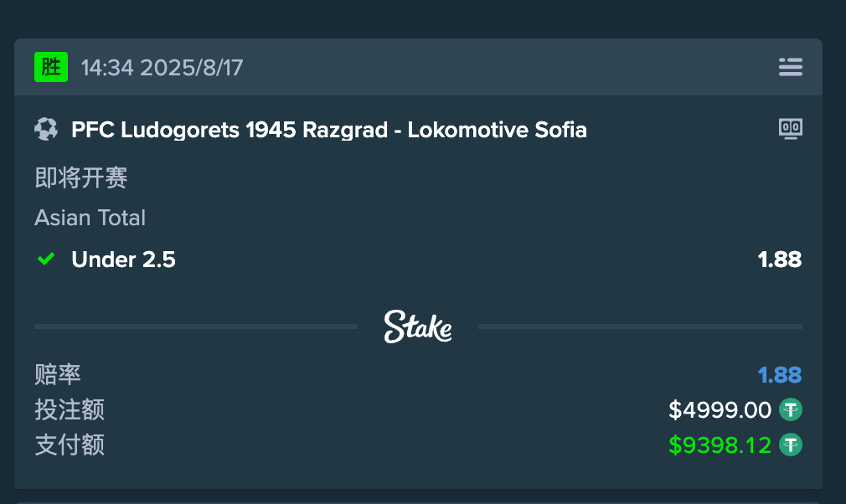
Task: Select the Under 2.5 selection label
Action: [x=123, y=260]
